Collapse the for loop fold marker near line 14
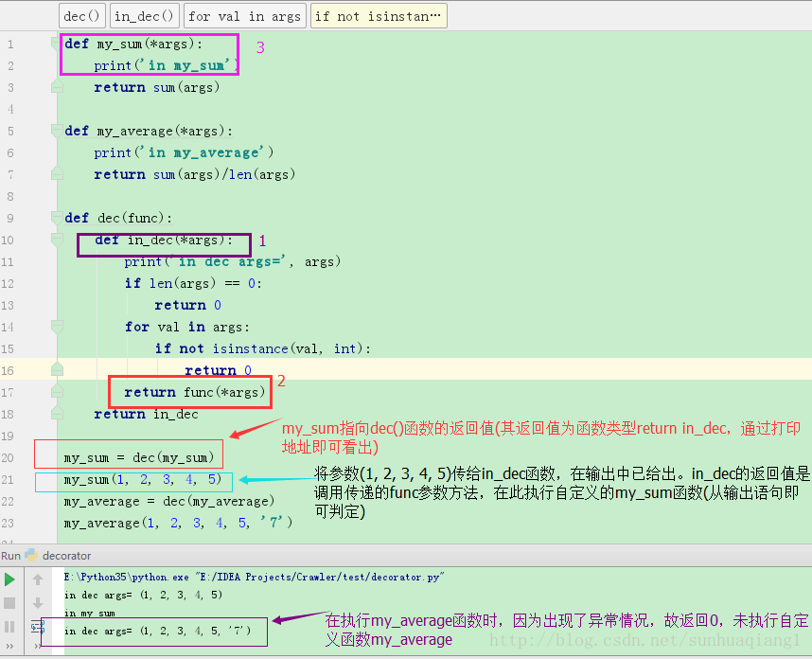This screenshot has width=812, height=659. 57,327
